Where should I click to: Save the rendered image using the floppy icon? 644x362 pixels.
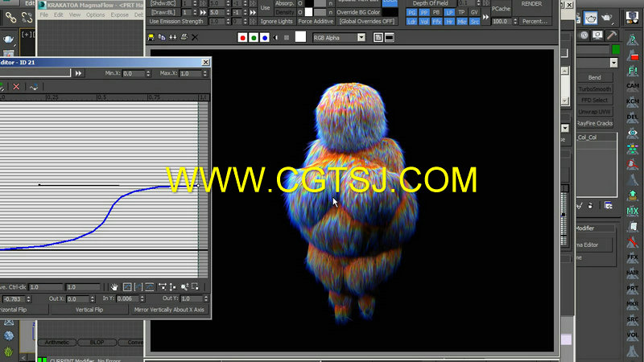click(x=151, y=38)
